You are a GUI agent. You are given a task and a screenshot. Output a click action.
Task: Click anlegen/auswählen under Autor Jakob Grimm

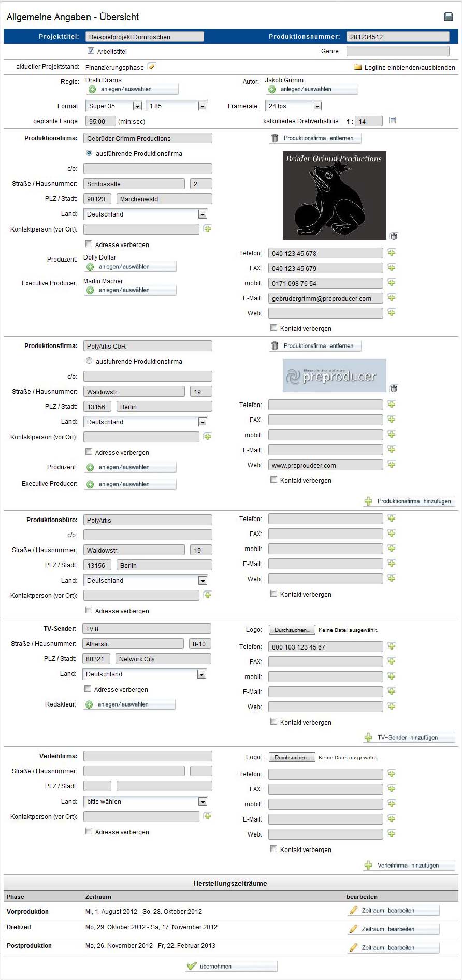pyautogui.click(x=312, y=89)
